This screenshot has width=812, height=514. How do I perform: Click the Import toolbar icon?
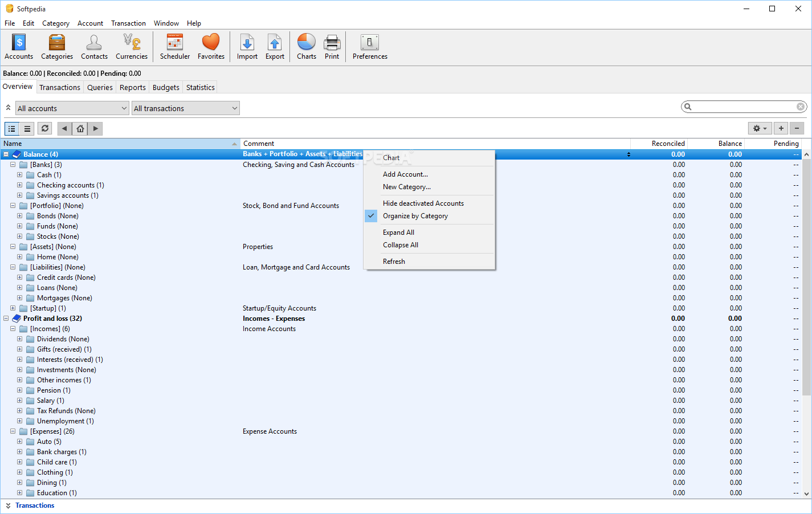coord(247,47)
